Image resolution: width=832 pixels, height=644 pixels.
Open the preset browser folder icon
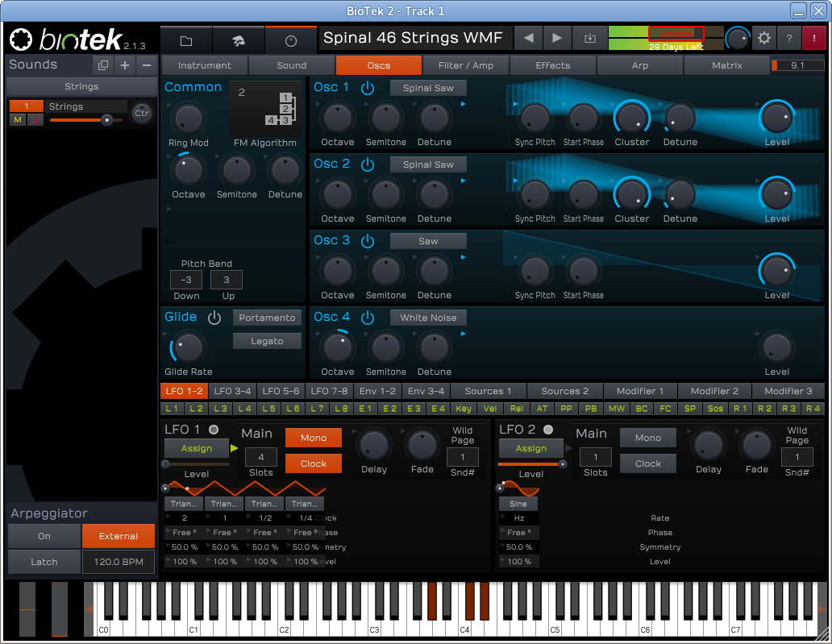point(185,40)
